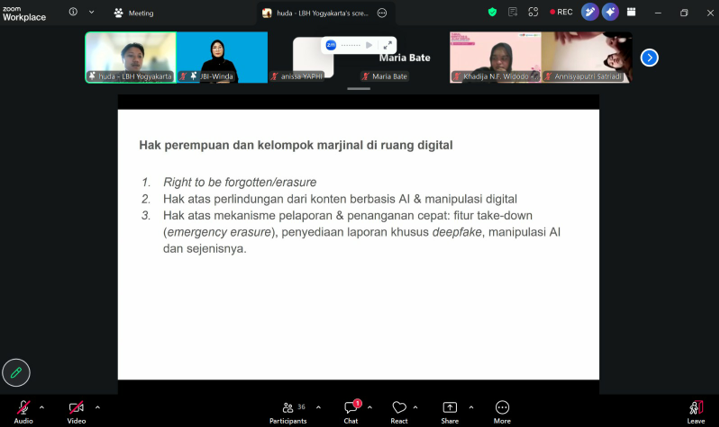This screenshot has height=427, width=719.
Task: Show next participants with blue arrow
Action: click(649, 58)
